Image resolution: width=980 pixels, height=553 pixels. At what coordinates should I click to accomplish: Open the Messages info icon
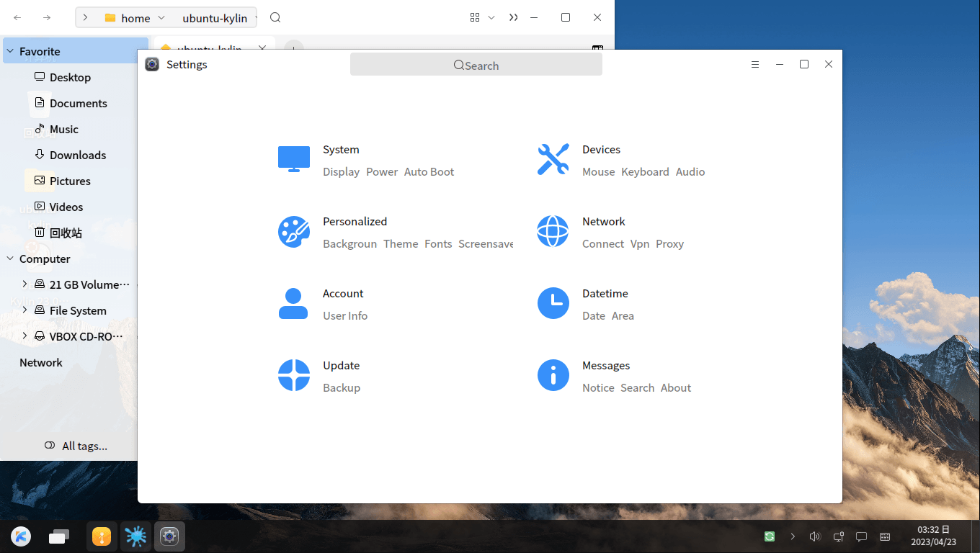coord(553,375)
